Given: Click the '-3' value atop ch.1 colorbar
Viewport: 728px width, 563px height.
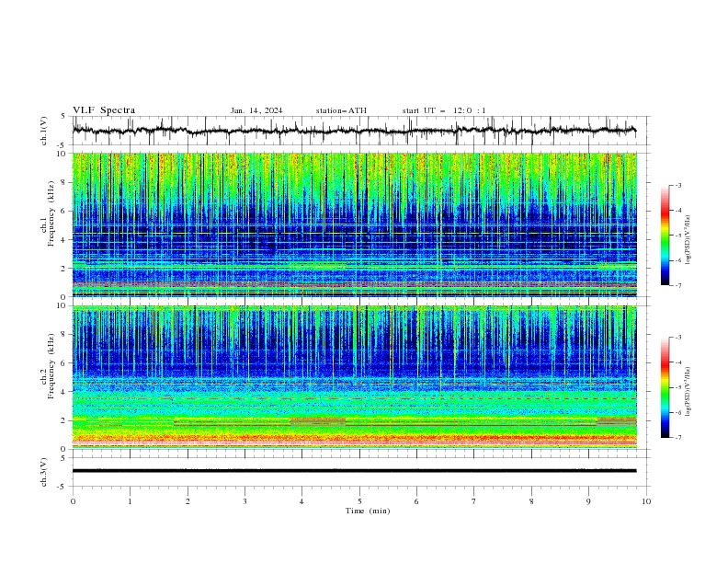Looking at the screenshot, I should [678, 185].
